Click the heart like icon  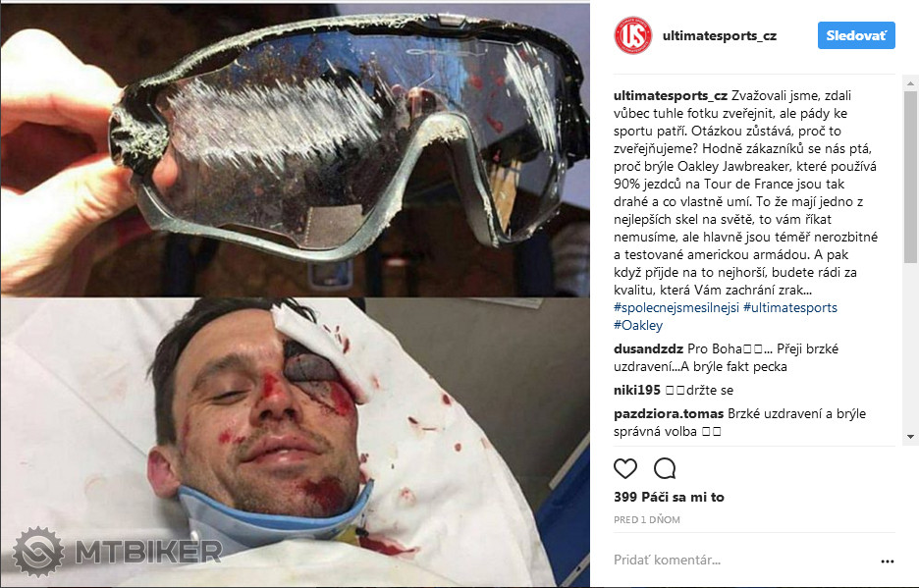(624, 468)
